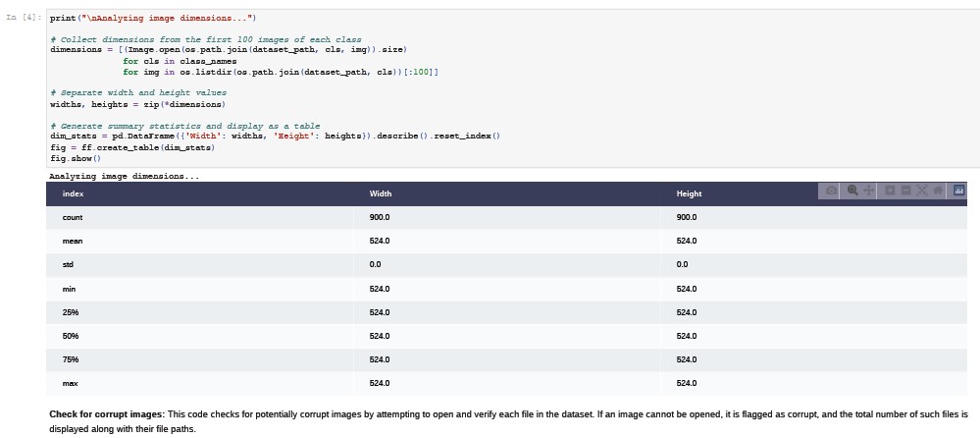Click the 'min' row label
The width and height of the screenshot is (980, 438).
pyautogui.click(x=70, y=289)
